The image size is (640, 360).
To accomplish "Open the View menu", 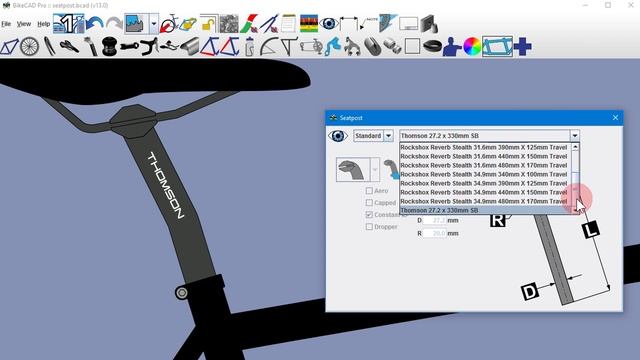I will [x=24, y=24].
